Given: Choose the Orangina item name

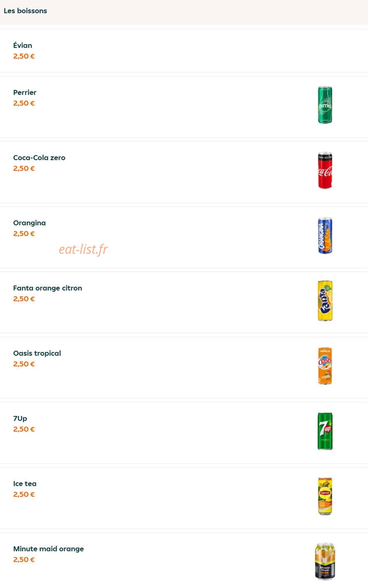Looking at the screenshot, I should coord(29,223).
